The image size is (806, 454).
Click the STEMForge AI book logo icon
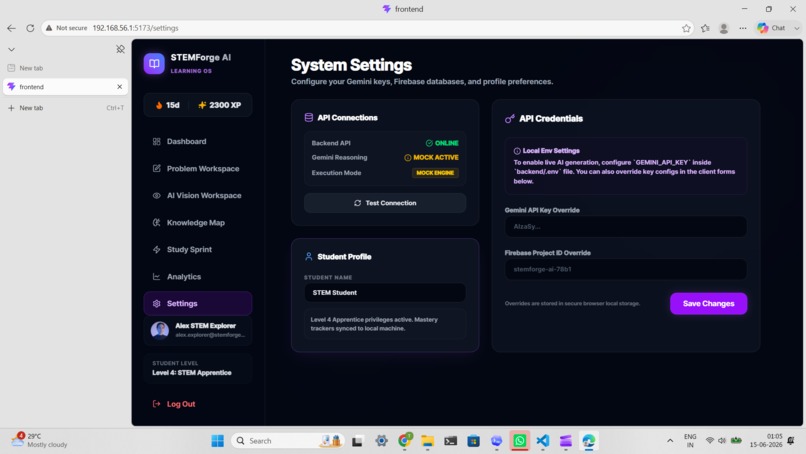coord(154,63)
